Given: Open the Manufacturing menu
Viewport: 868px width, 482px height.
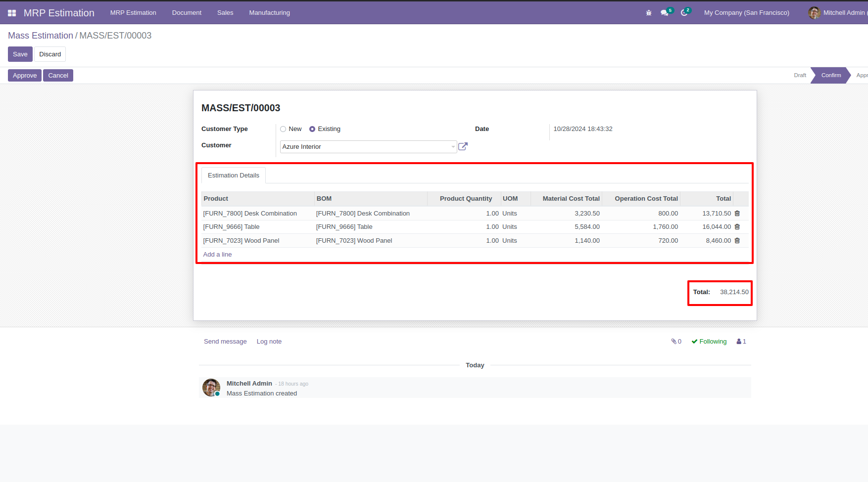Looking at the screenshot, I should [x=270, y=13].
